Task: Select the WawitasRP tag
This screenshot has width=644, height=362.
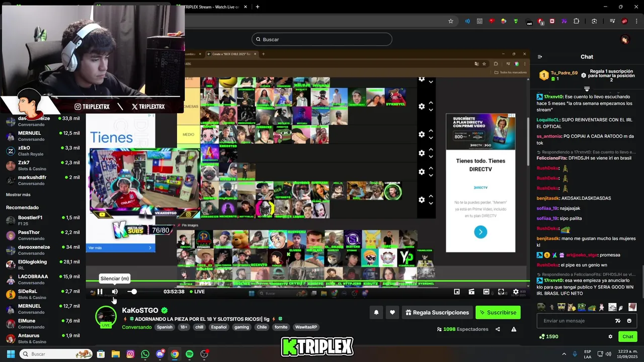Action: [x=306, y=327]
